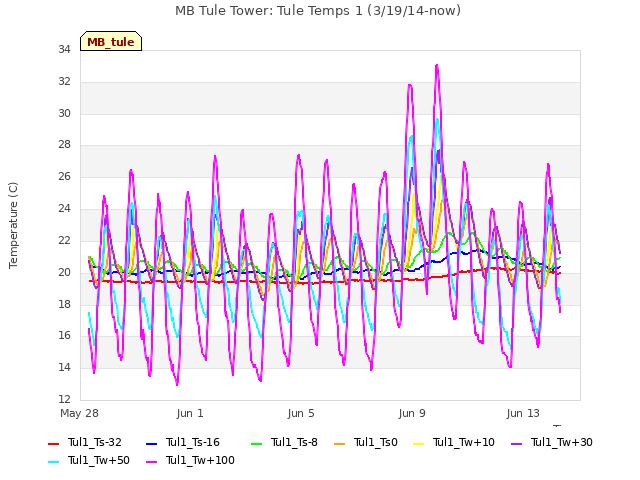This screenshot has height=480, width=640.
Task: Click the 20 y-axis tick label
Action: click(x=64, y=272)
